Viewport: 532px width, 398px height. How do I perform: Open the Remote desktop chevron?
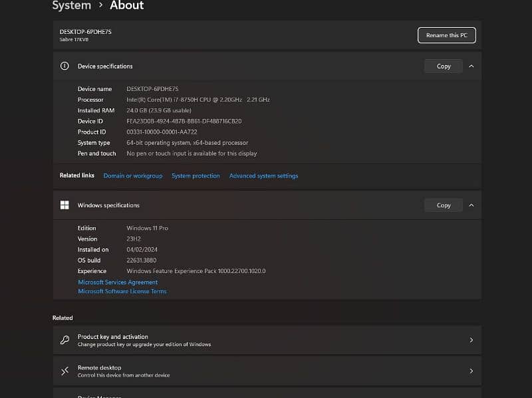(471, 371)
